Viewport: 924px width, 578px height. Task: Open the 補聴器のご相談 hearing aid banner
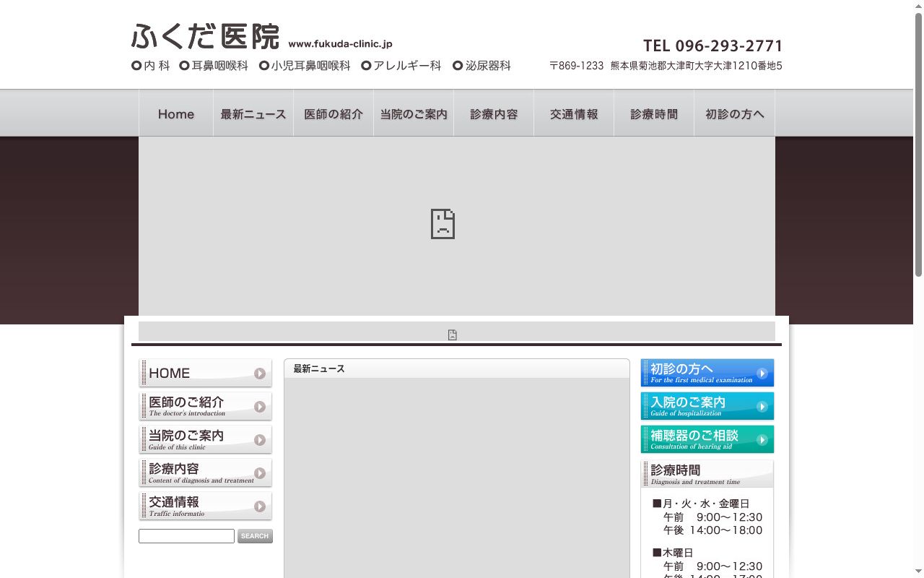pos(707,439)
